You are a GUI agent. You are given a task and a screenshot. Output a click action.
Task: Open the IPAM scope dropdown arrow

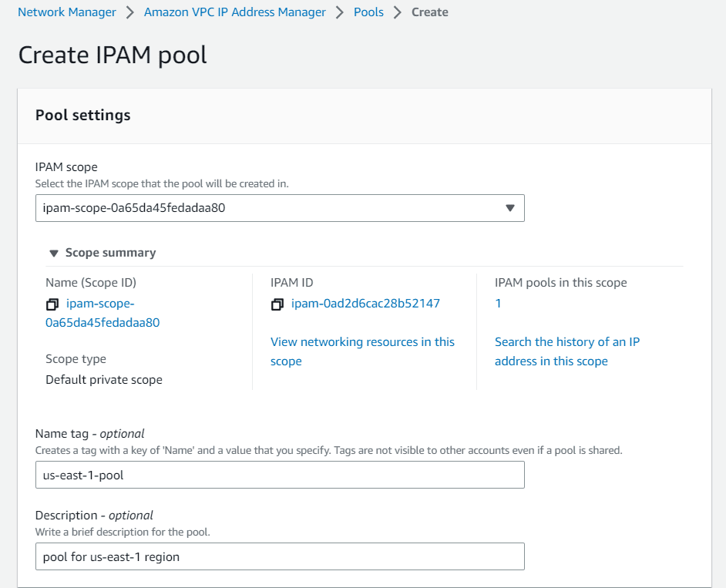[x=509, y=208]
